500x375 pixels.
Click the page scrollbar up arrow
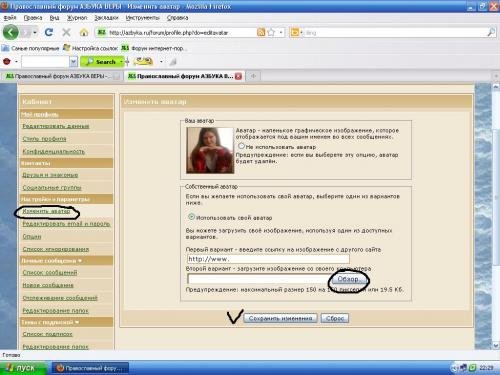[x=496, y=87]
